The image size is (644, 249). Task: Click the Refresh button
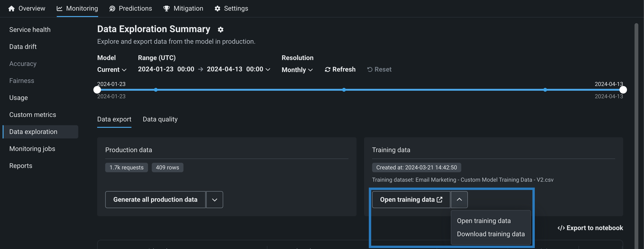point(340,69)
